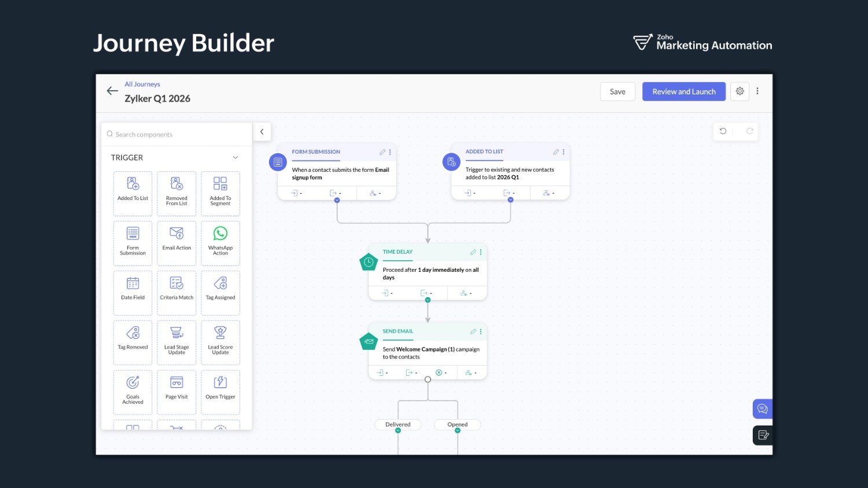Image resolution: width=868 pixels, height=488 pixels.
Task: Go back using All Journeys breadcrumb
Action: pyautogui.click(x=142, y=84)
